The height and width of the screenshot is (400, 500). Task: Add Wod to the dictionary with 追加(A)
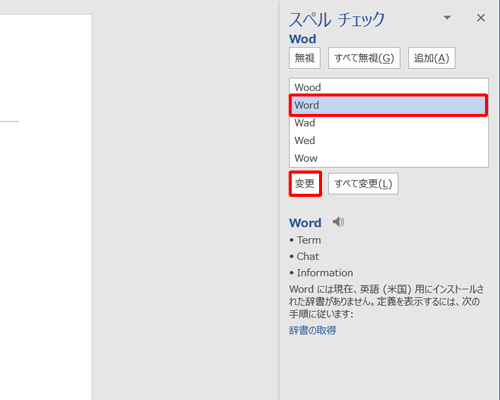[x=432, y=58]
